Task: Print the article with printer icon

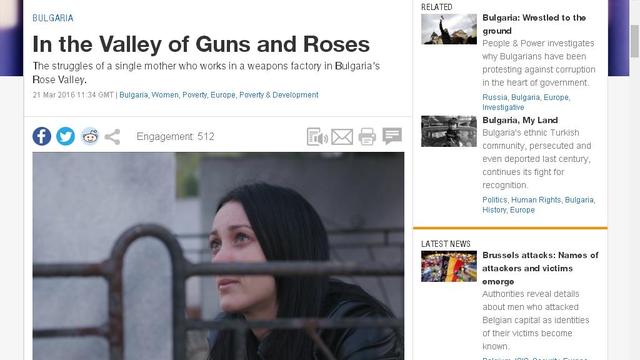Action: 367,137
